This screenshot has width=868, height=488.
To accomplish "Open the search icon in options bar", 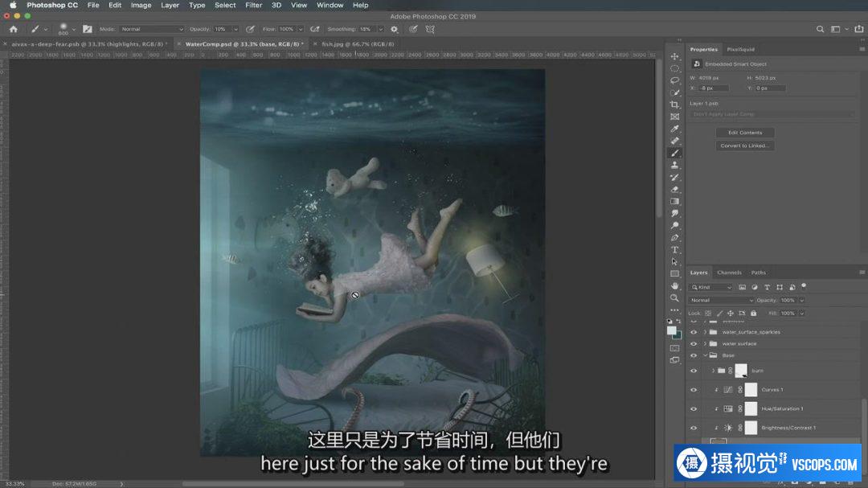I will (820, 30).
